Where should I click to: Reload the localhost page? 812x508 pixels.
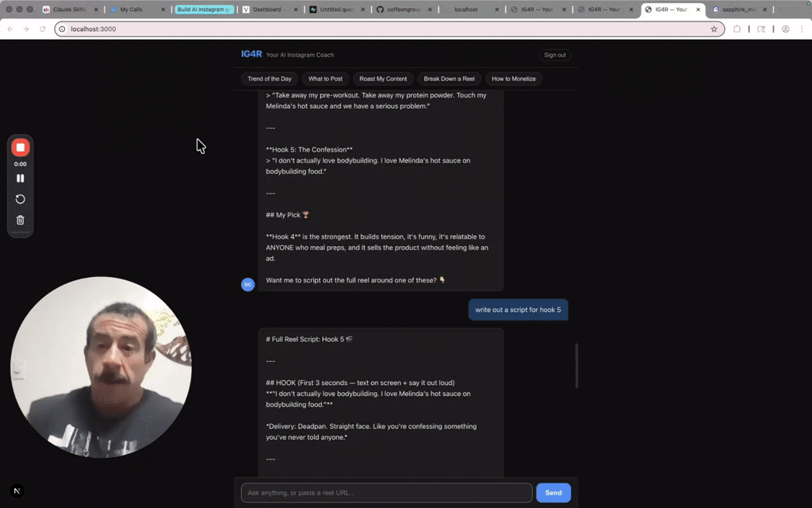pos(42,28)
